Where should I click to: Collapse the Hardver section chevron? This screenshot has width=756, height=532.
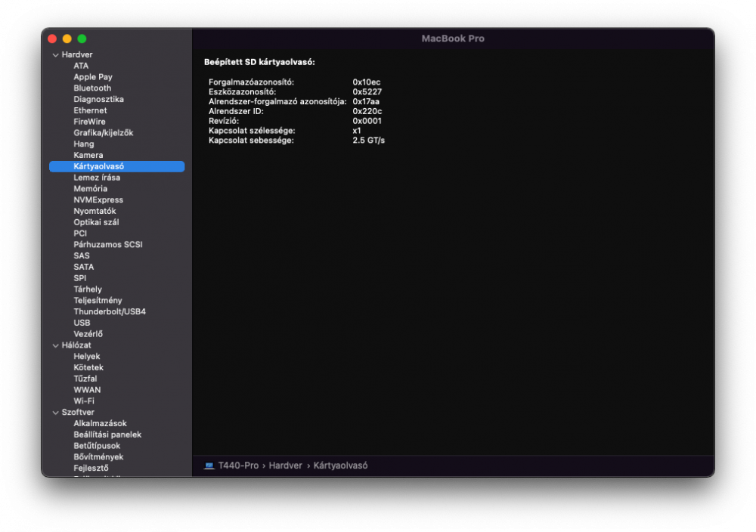click(55, 55)
